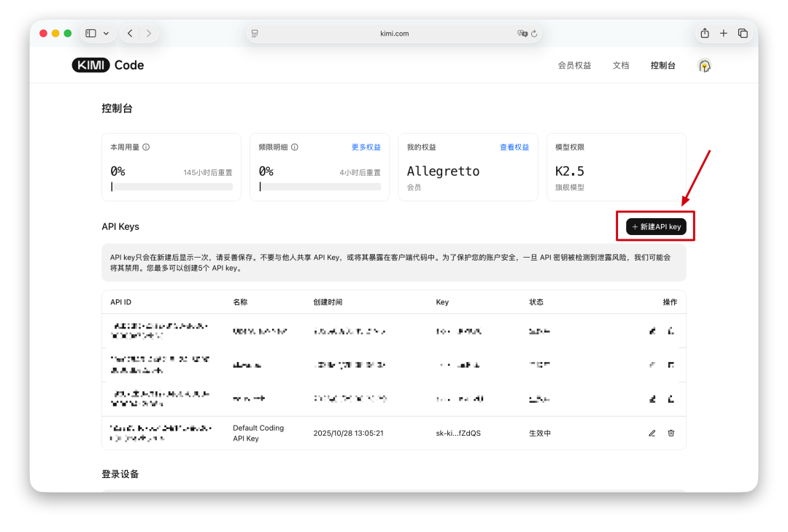Click the tab overview icon
The width and height of the screenshot is (788, 532).
(743, 33)
